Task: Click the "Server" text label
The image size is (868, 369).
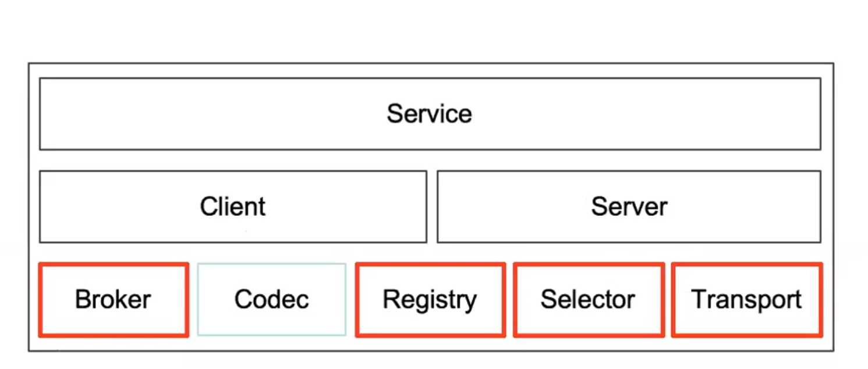Action: 629,207
